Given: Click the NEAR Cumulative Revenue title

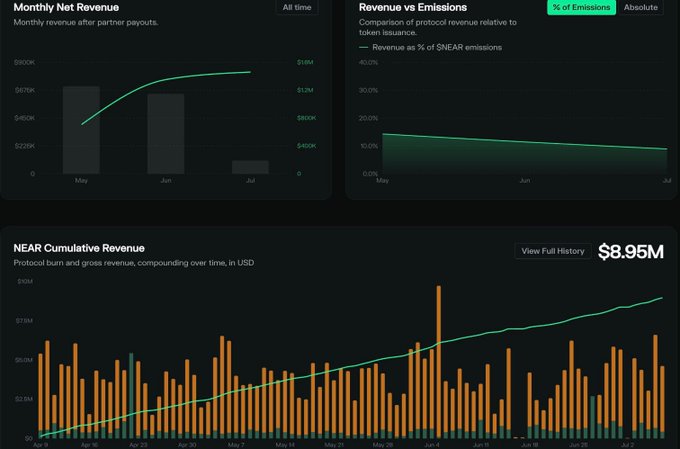Looking at the screenshot, I should [79, 248].
